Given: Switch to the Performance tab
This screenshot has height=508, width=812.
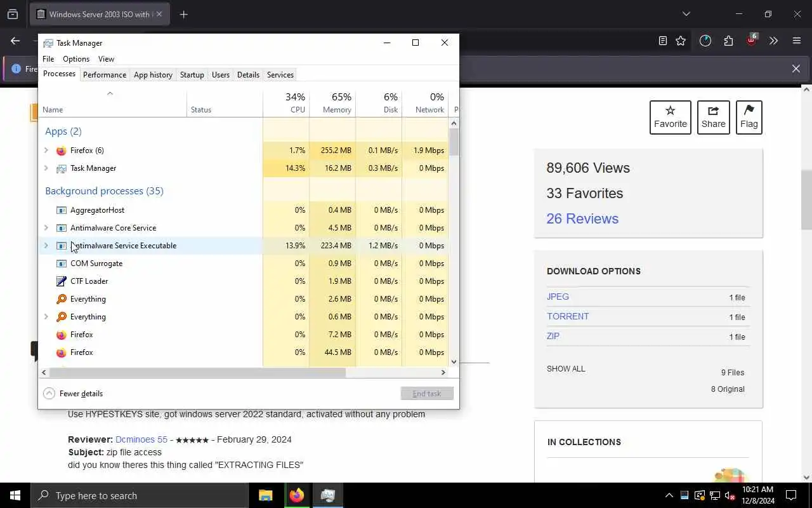Looking at the screenshot, I should tap(105, 75).
